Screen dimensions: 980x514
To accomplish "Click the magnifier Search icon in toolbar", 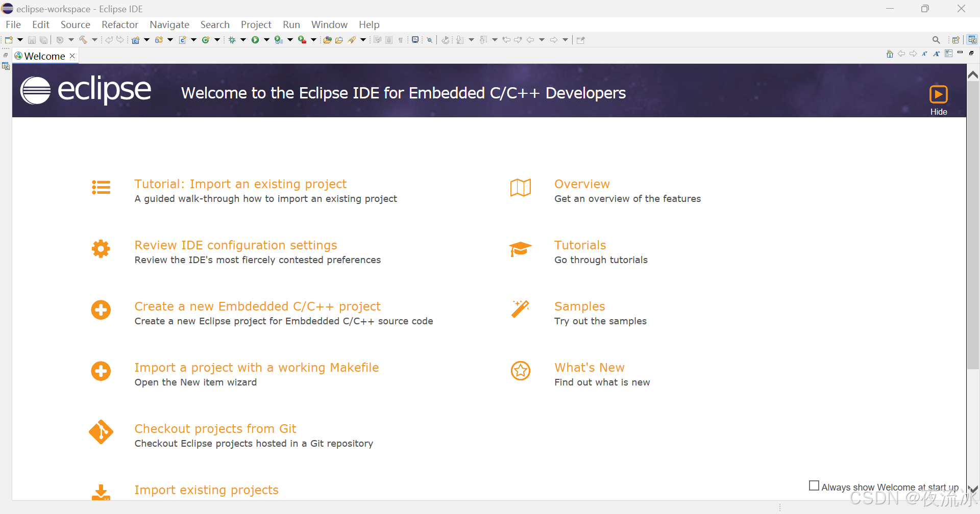I will coord(936,40).
